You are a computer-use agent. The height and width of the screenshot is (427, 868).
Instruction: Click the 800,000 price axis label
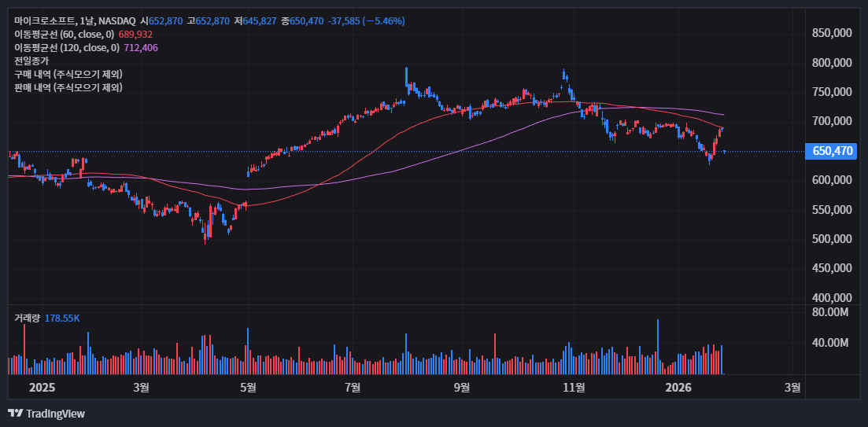(833, 63)
